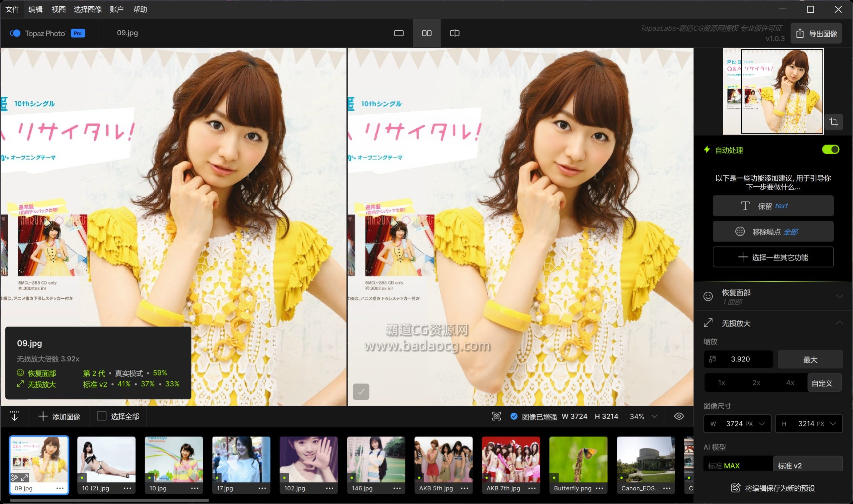Switch to single image view icon
Screen dimensions: 853x504
pos(399,33)
